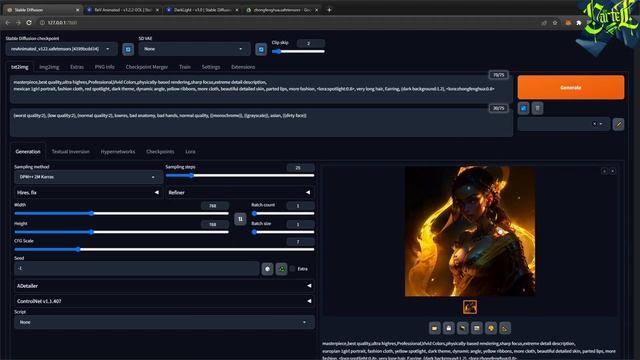
Task: Switch to the img2img tab
Action: coord(49,67)
